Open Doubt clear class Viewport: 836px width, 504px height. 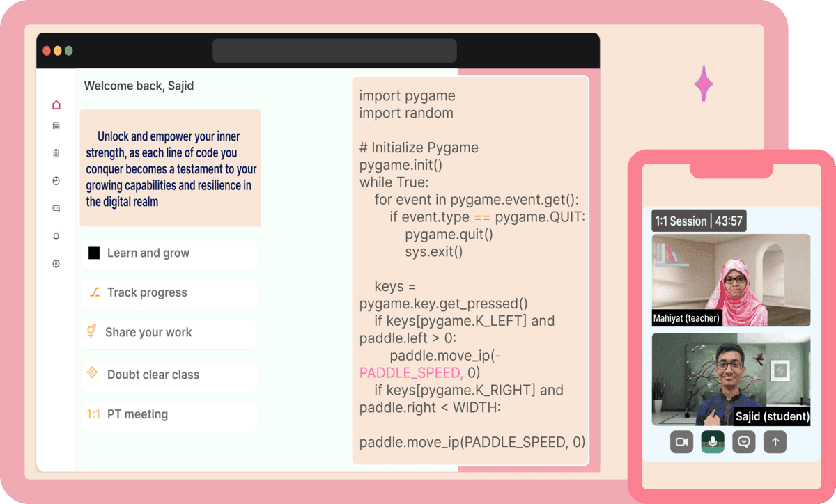tap(170, 375)
